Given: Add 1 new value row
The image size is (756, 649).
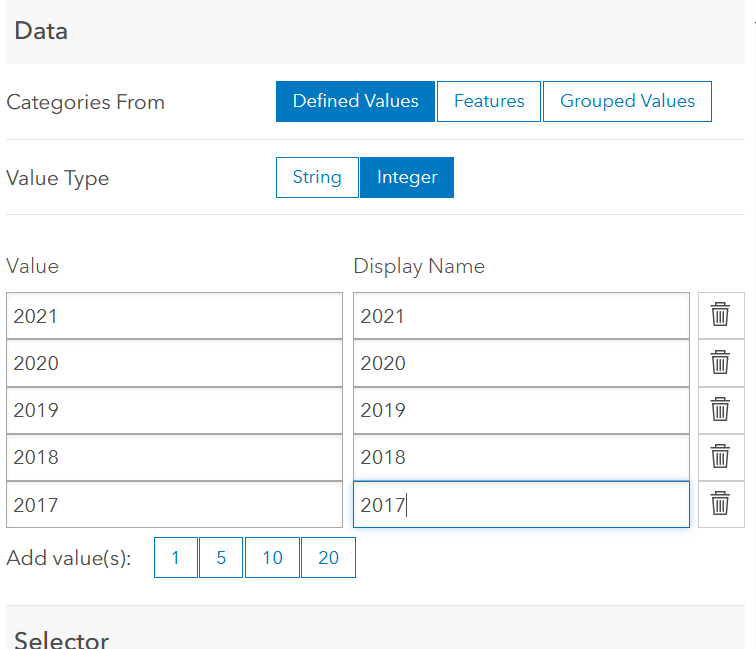Looking at the screenshot, I should pos(176,558).
